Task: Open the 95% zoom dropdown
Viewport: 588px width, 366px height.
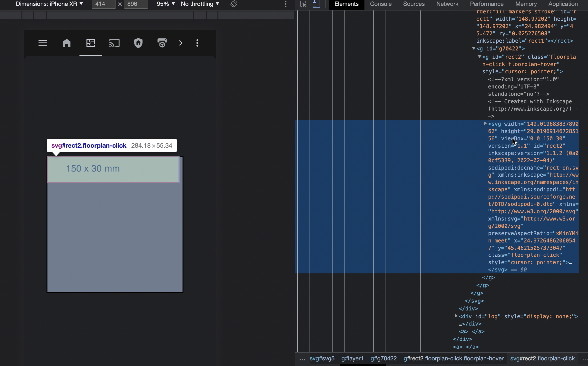Action: [166, 4]
